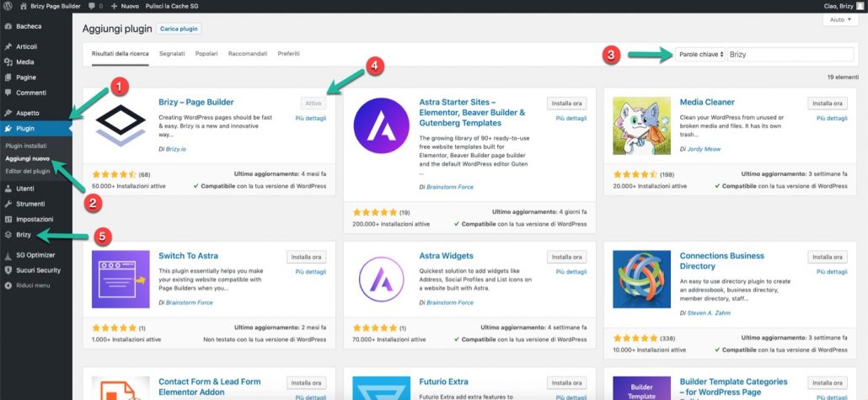This screenshot has width=868, height=400.
Task: Open Brizy menu in sidebar
Action: (x=24, y=235)
